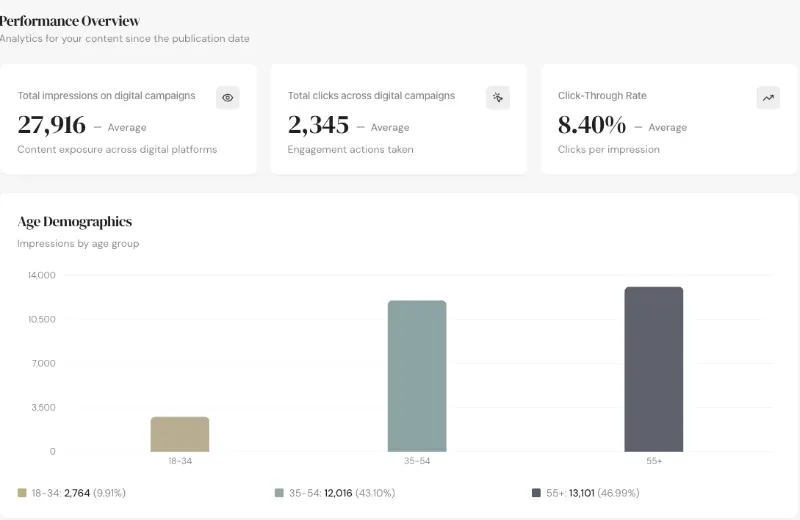Image resolution: width=800 pixels, height=520 pixels.
Task: Click 'Clicks per impression' text
Action: (x=609, y=150)
